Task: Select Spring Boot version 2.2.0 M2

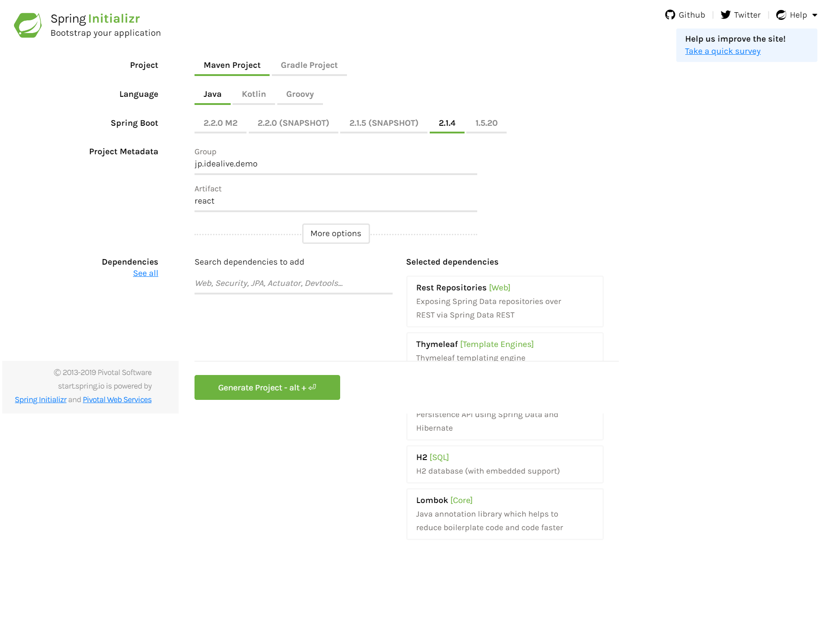Action: click(220, 123)
